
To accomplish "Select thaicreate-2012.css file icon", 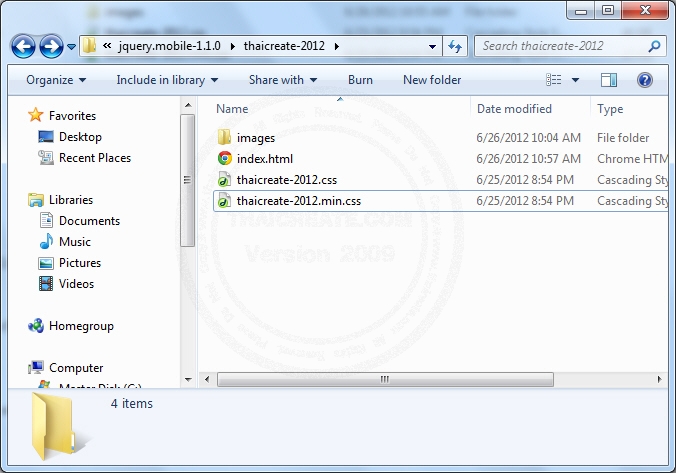I will [x=223, y=180].
